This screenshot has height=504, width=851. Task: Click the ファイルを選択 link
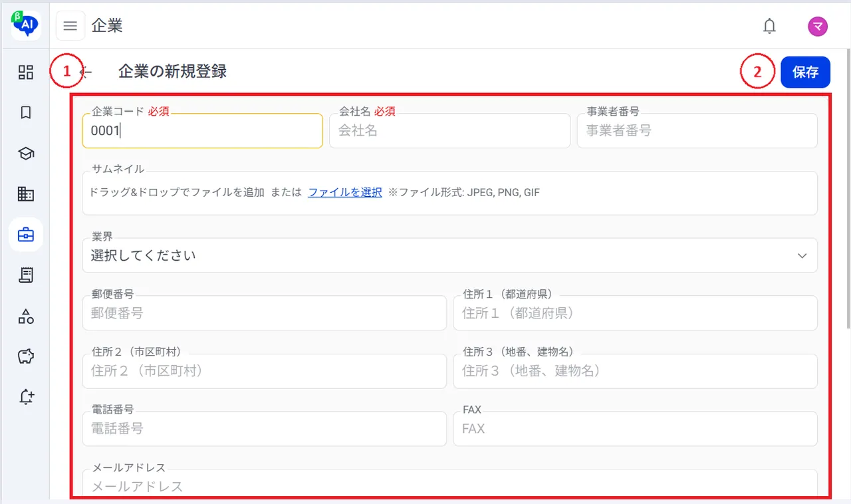coord(345,192)
